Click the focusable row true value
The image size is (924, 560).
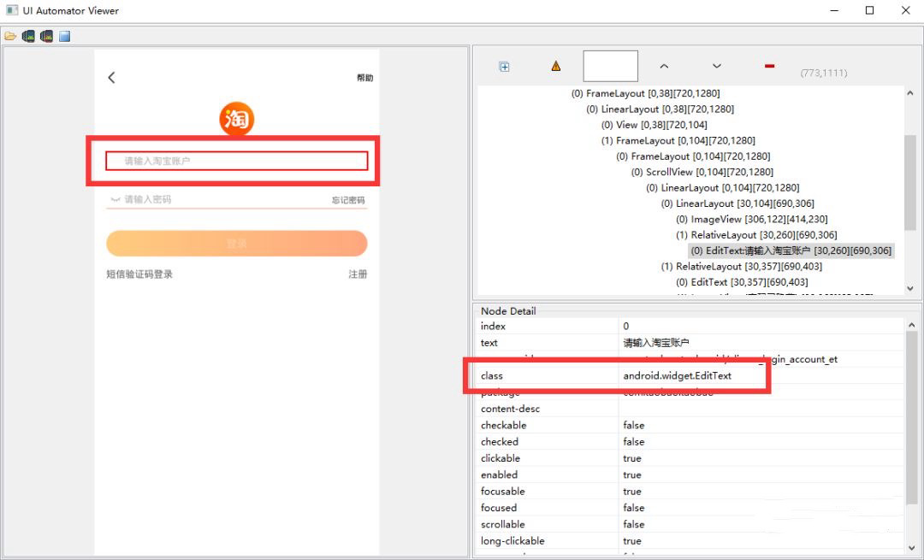click(x=631, y=491)
